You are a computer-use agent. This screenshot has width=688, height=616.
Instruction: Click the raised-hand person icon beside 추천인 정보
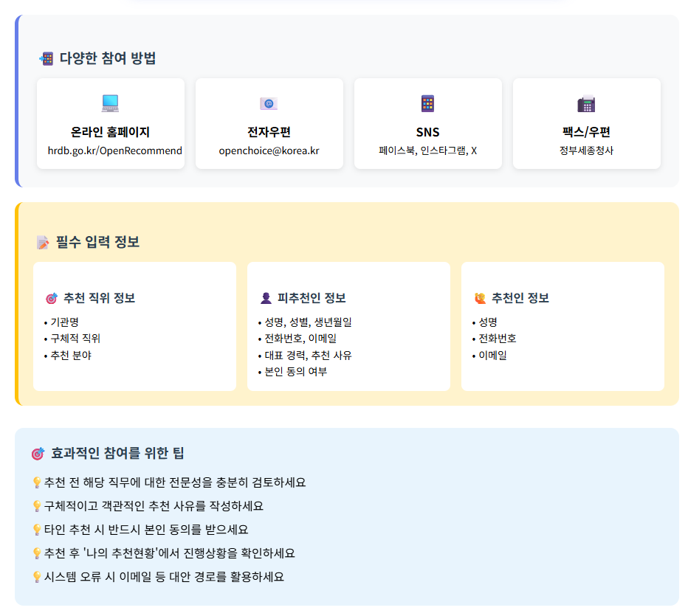point(480,298)
